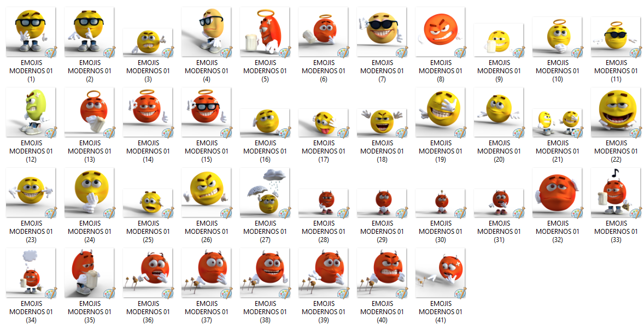The image size is (644, 330).
Task: Click the laughing yellow emoji file (22)
Action: (616, 113)
